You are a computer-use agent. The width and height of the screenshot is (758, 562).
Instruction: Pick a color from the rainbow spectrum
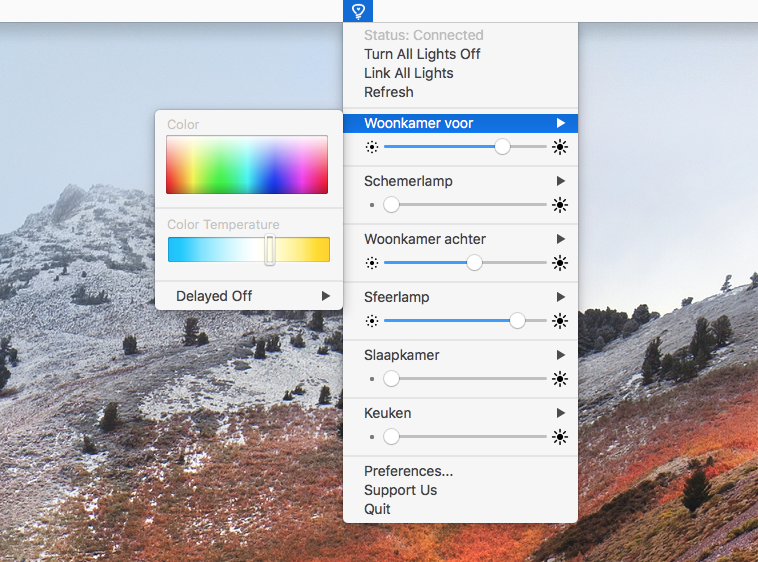[x=247, y=165]
